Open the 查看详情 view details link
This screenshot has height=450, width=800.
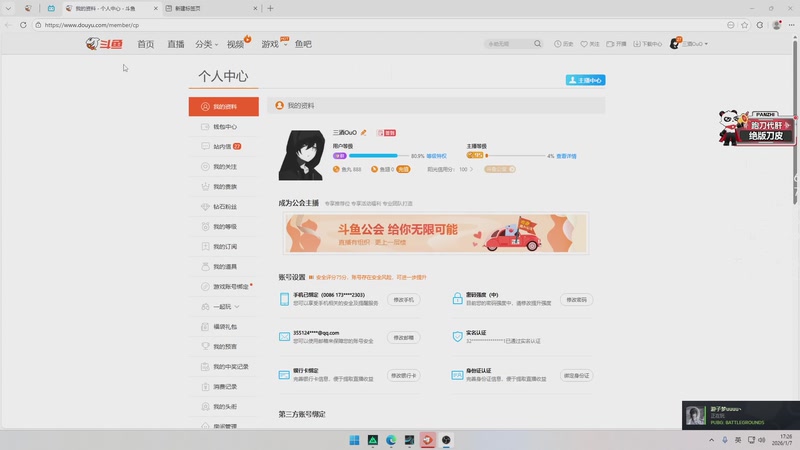(566, 156)
